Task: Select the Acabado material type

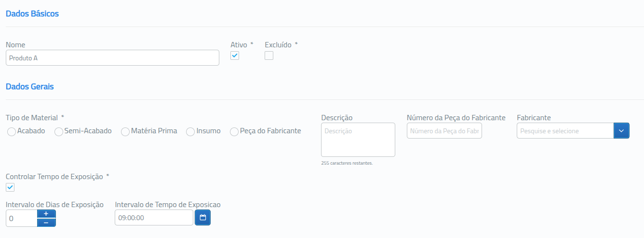Action: (12, 131)
